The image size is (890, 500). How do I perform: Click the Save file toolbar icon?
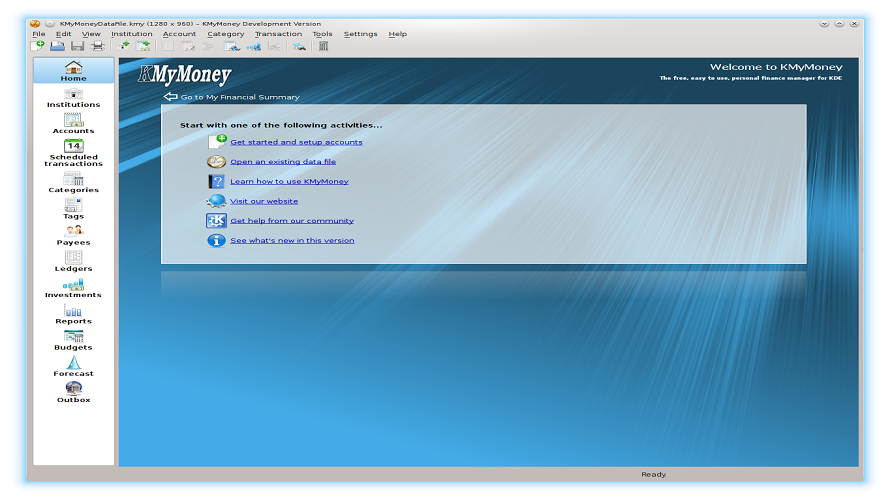(77, 46)
